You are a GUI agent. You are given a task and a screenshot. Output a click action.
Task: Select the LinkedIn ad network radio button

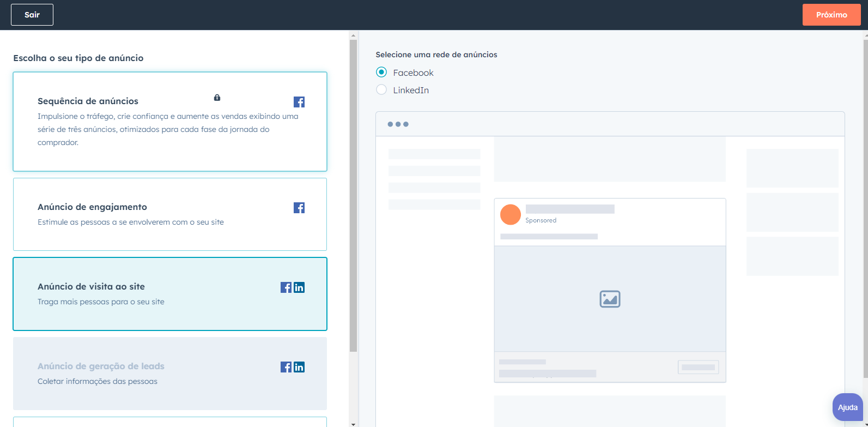click(x=381, y=89)
